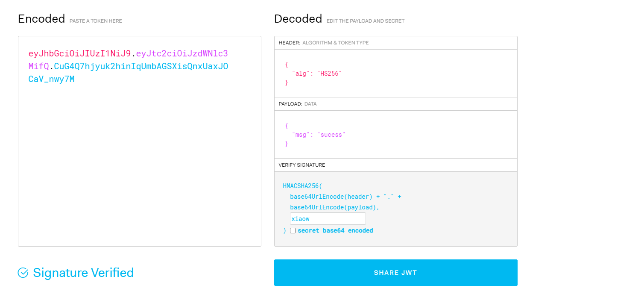Click the "msg": "sucess" payload line
644x306 pixels.
pyautogui.click(x=319, y=135)
